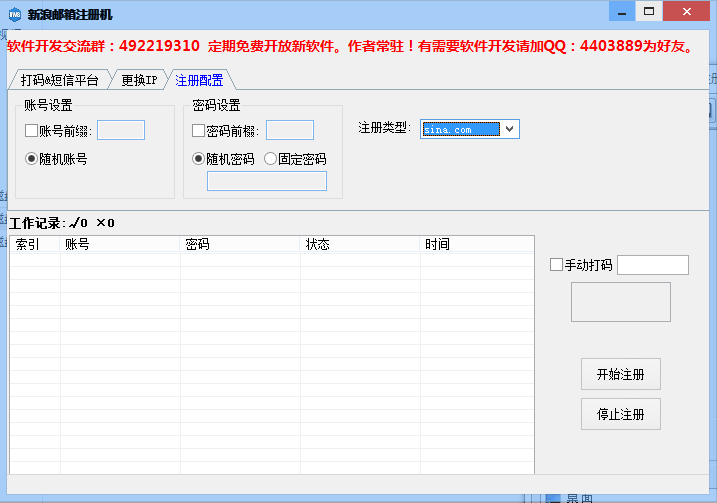The image size is (717, 503).
Task: Open the 更换IP tab
Action: [x=139, y=80]
